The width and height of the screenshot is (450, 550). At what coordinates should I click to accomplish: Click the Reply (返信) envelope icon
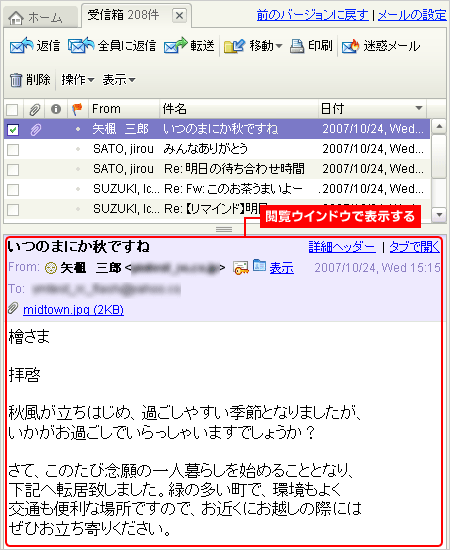(21, 45)
